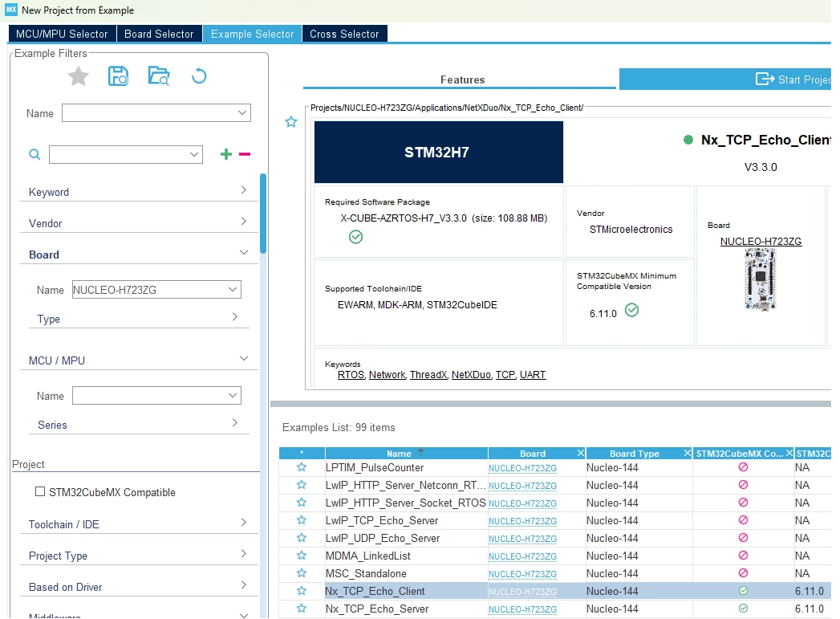Viewport: 840px width, 619px height.
Task: Star the MSC_Standalone example row
Action: click(x=302, y=573)
